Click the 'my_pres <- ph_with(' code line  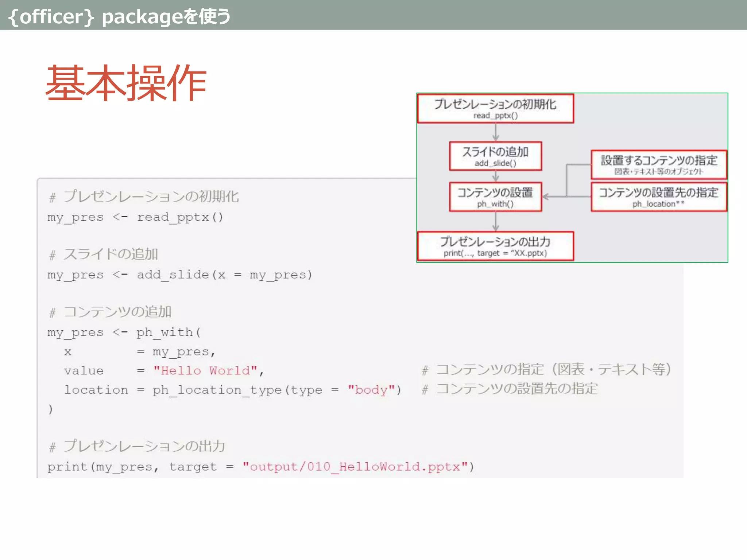[x=124, y=332]
